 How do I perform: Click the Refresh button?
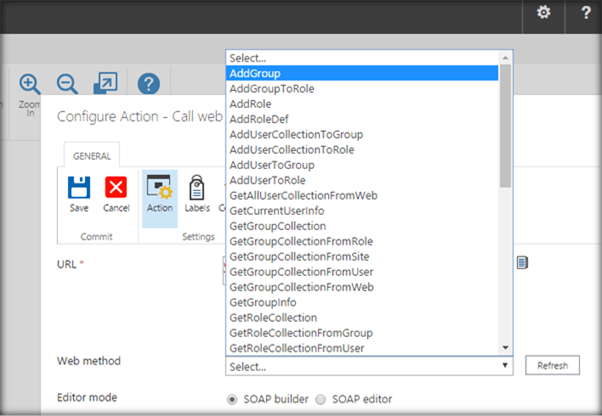(552, 365)
